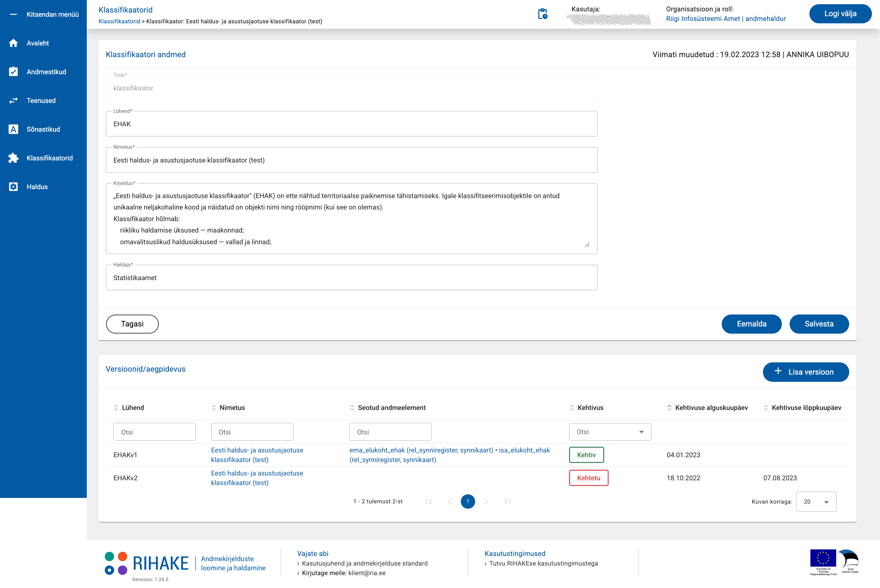Open the Kehtivus Otsi filter dropdown
The image size is (880, 588).
pyautogui.click(x=610, y=432)
